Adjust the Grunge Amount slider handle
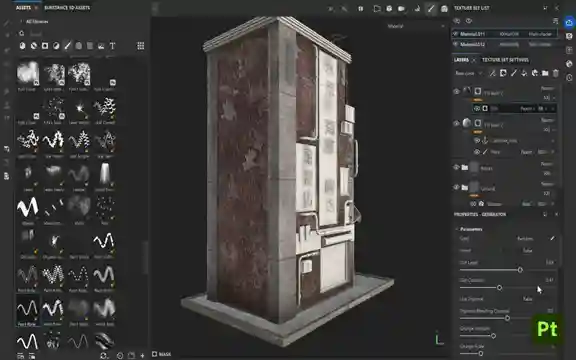 click(493, 336)
